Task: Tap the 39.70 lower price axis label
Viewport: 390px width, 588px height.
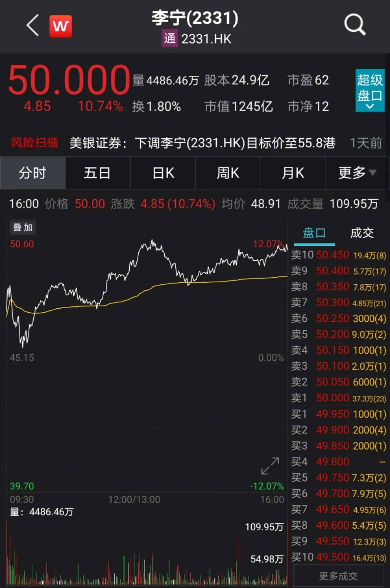Action: click(22, 486)
